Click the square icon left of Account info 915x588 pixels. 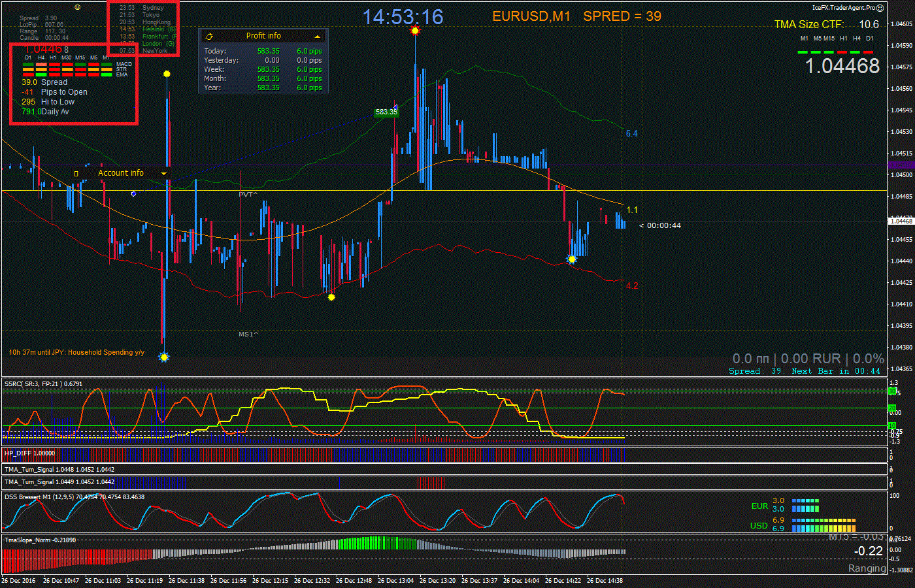click(x=76, y=174)
